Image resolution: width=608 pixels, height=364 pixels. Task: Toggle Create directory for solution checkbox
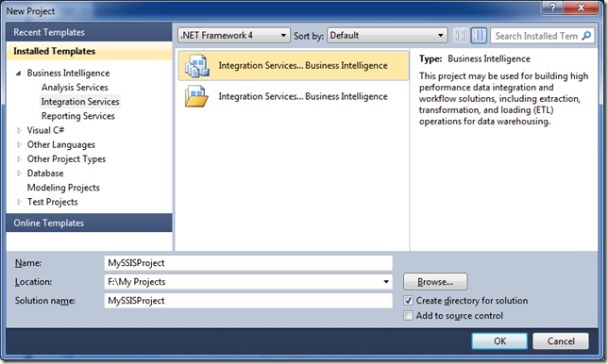click(408, 301)
